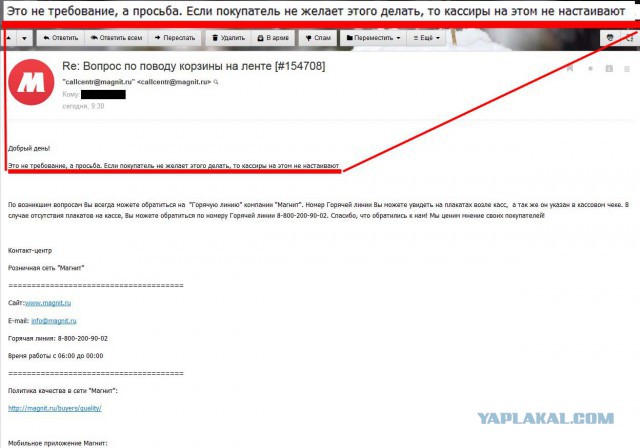Toggle the unread dot marker

(590, 69)
